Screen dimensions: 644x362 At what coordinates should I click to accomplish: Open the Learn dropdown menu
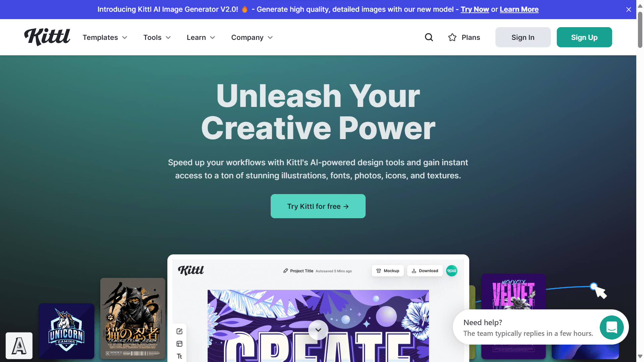click(x=201, y=38)
